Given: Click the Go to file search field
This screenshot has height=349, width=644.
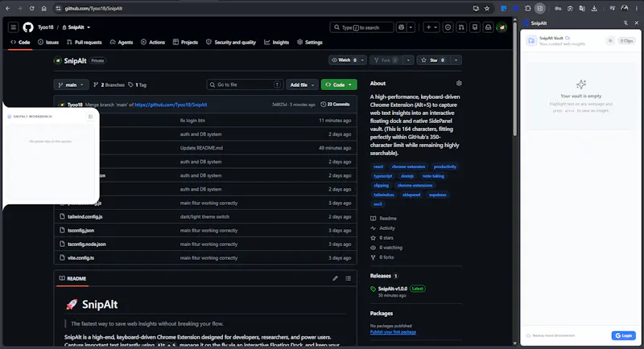Looking at the screenshot, I should coord(245,85).
